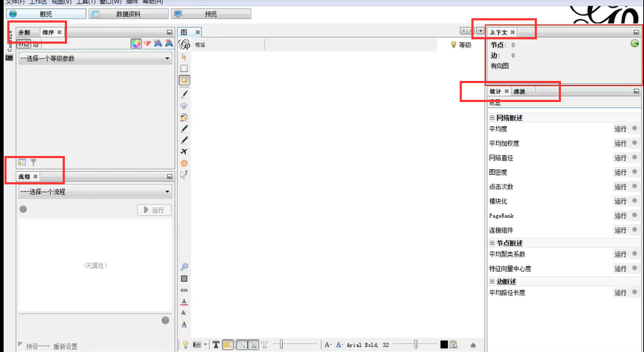Toggle the 边 edges button in ranking
This screenshot has width=644, height=352.
36,44
